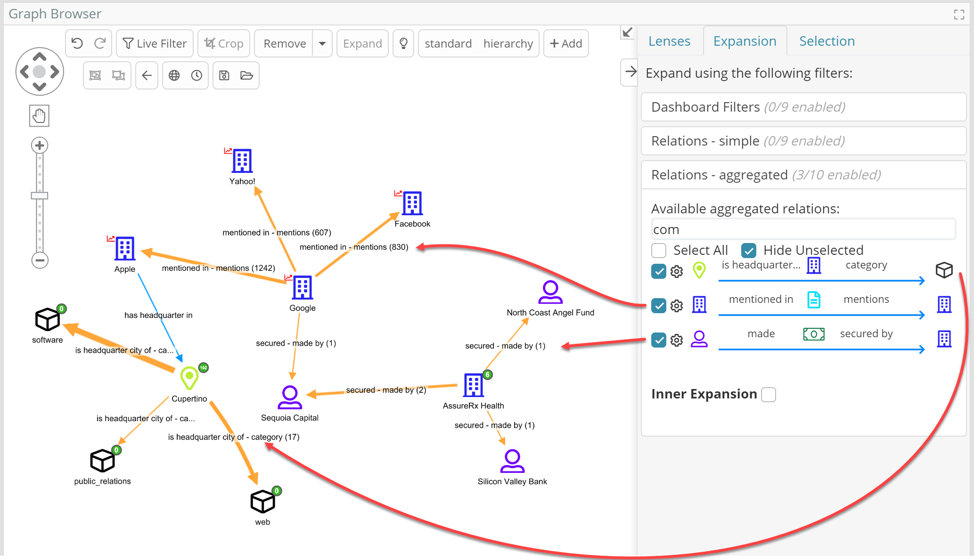
Task: Click the redo icon in toolbar
Action: click(99, 44)
